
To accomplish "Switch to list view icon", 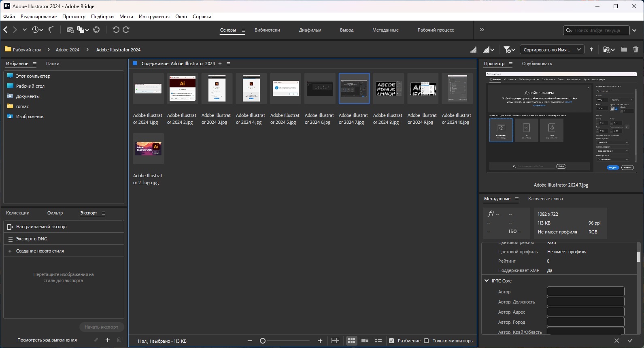I will [x=378, y=341].
